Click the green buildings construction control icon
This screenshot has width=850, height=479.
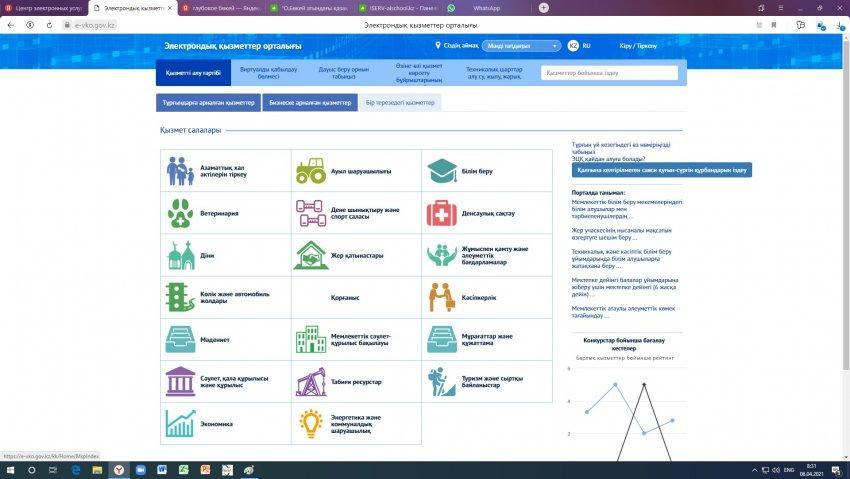pos(311,339)
